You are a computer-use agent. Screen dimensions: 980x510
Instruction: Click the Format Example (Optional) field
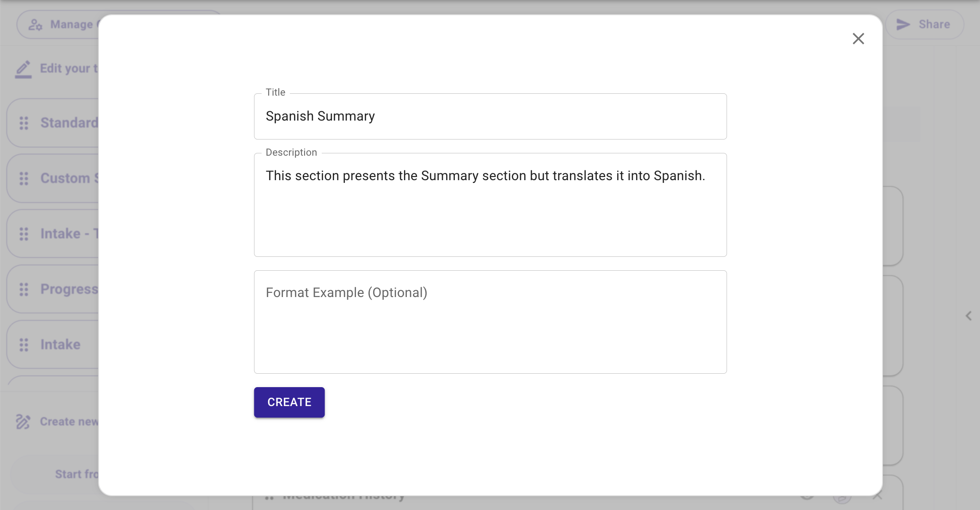point(490,322)
